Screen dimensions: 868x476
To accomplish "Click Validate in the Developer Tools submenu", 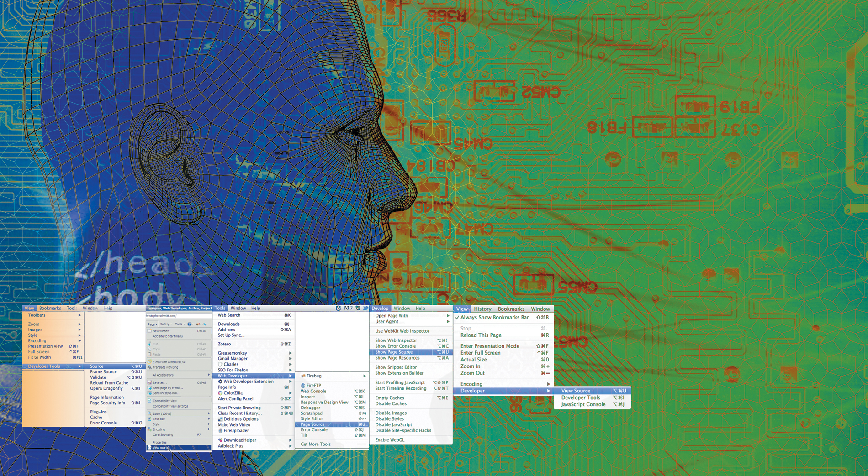I will [98, 377].
